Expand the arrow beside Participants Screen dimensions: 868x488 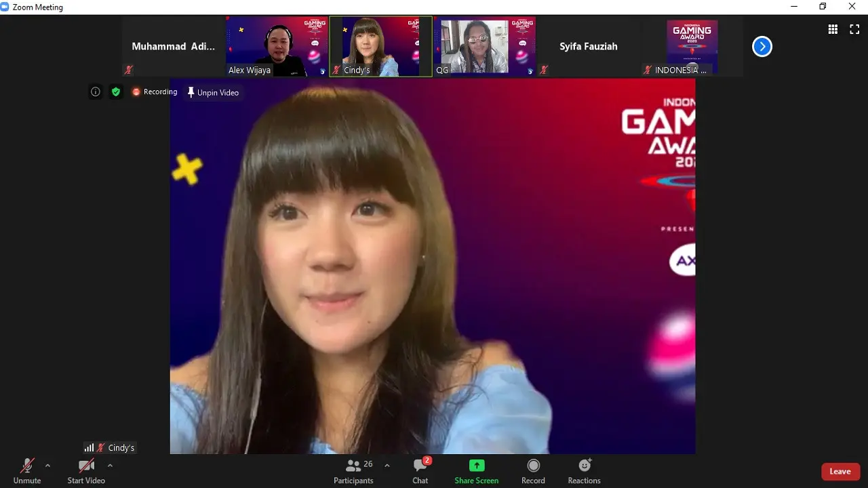387,466
